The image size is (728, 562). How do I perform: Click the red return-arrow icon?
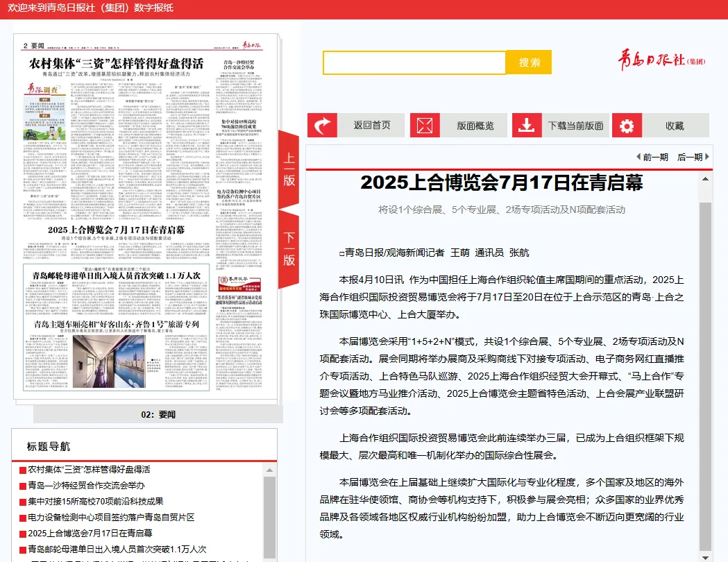[322, 126]
